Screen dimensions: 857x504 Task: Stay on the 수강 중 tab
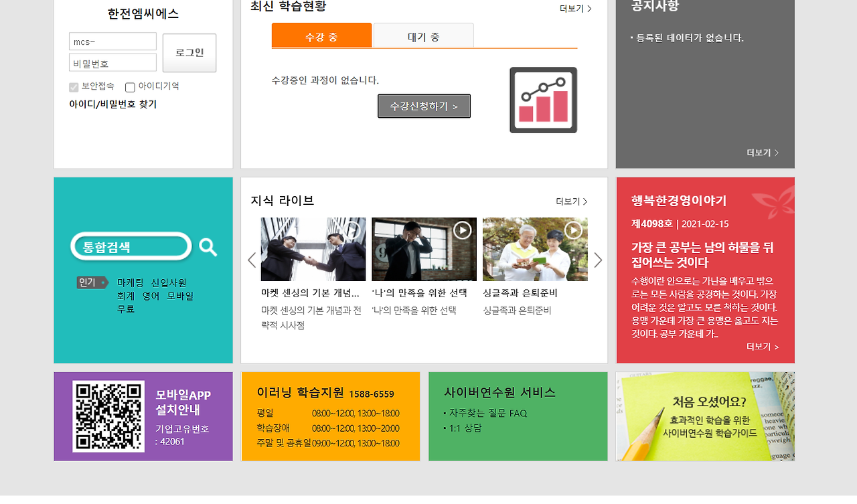click(x=321, y=35)
